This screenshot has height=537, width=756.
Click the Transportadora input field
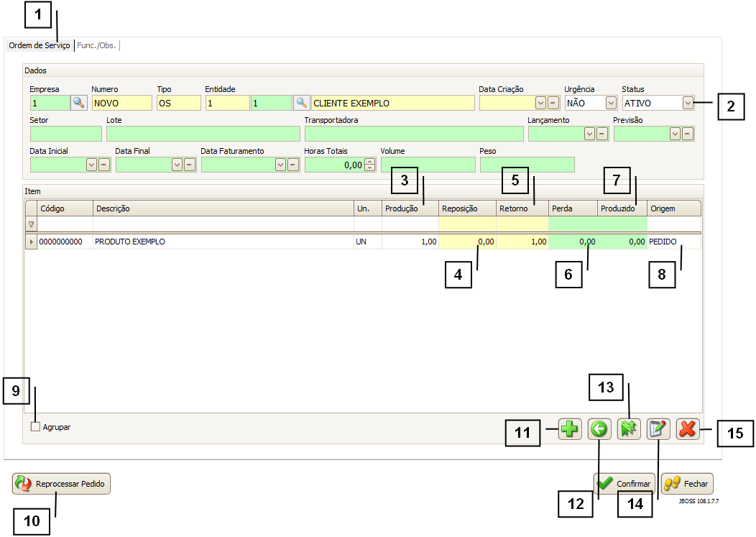pos(414,134)
